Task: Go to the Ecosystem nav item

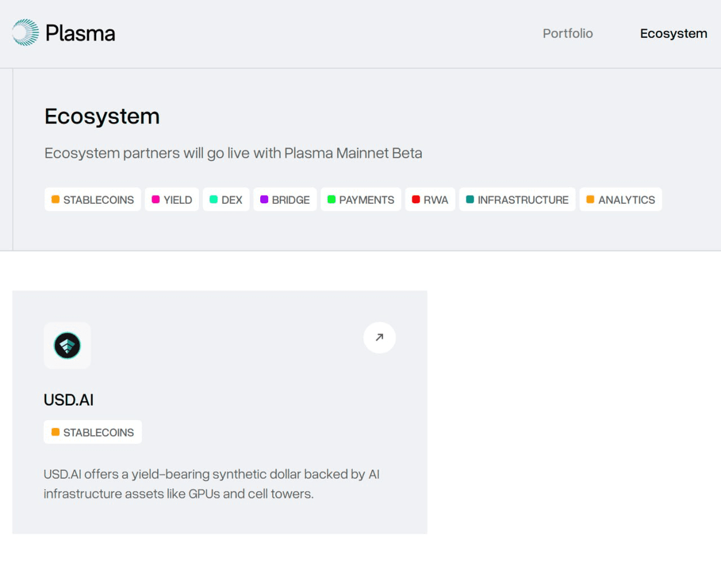Action: 674,33
